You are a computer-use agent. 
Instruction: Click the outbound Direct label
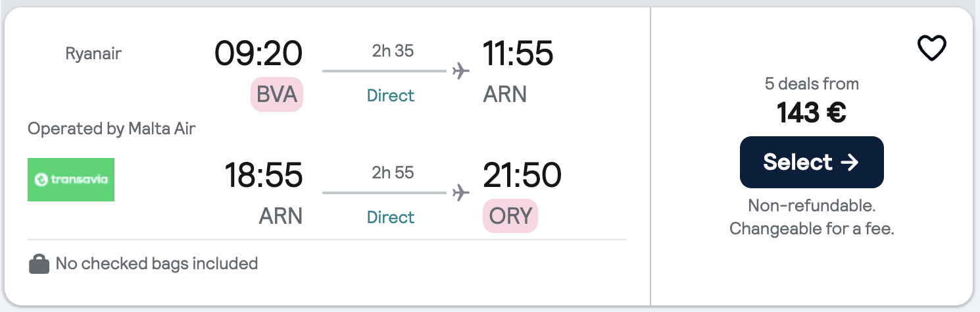[391, 95]
